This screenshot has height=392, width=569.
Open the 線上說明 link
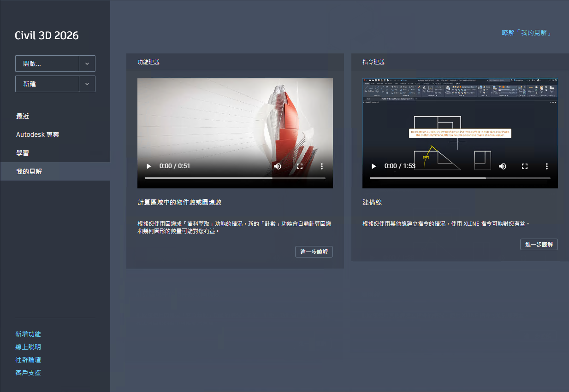click(28, 347)
